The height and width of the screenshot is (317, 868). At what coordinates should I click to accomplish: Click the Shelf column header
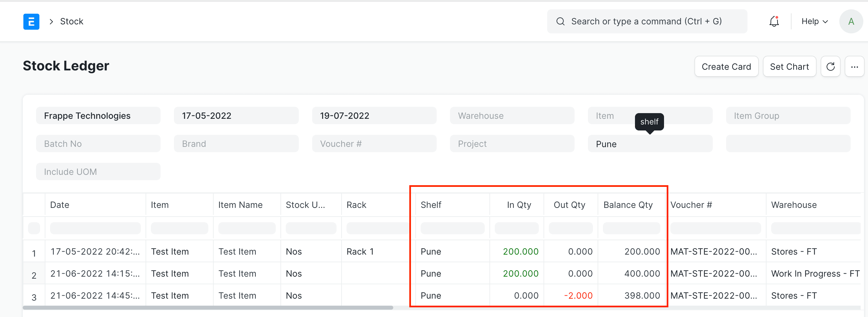pos(453,205)
